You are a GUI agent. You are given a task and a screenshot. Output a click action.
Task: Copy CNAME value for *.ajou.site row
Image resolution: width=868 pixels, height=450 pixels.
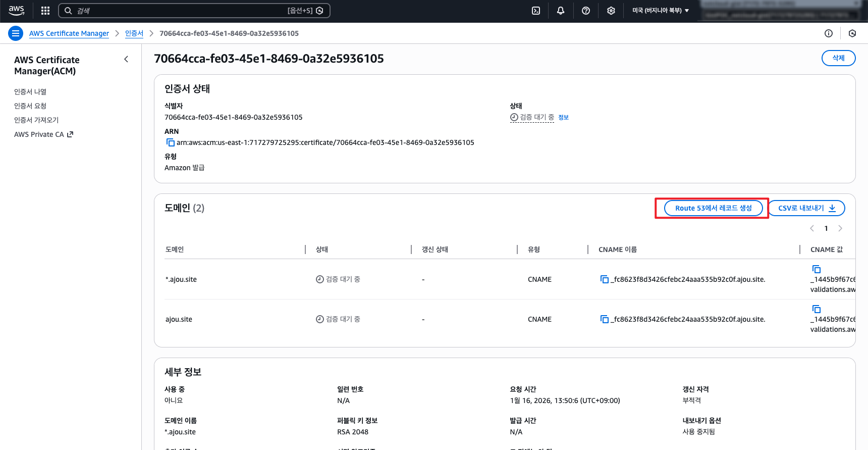point(817,269)
